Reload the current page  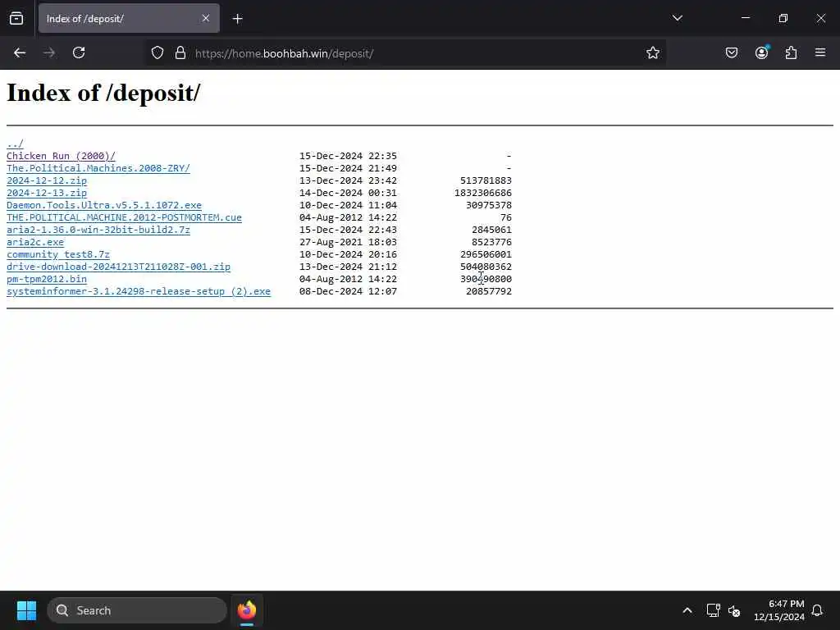tap(79, 53)
